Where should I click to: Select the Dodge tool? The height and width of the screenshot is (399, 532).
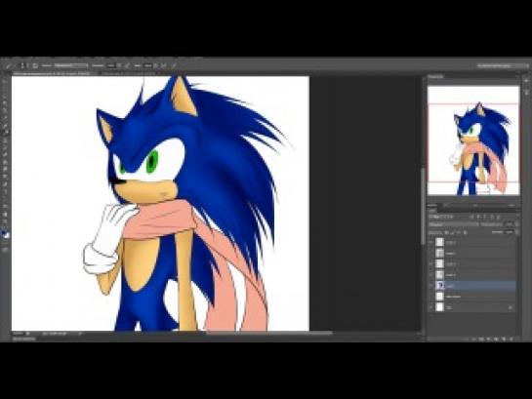coord(6,177)
